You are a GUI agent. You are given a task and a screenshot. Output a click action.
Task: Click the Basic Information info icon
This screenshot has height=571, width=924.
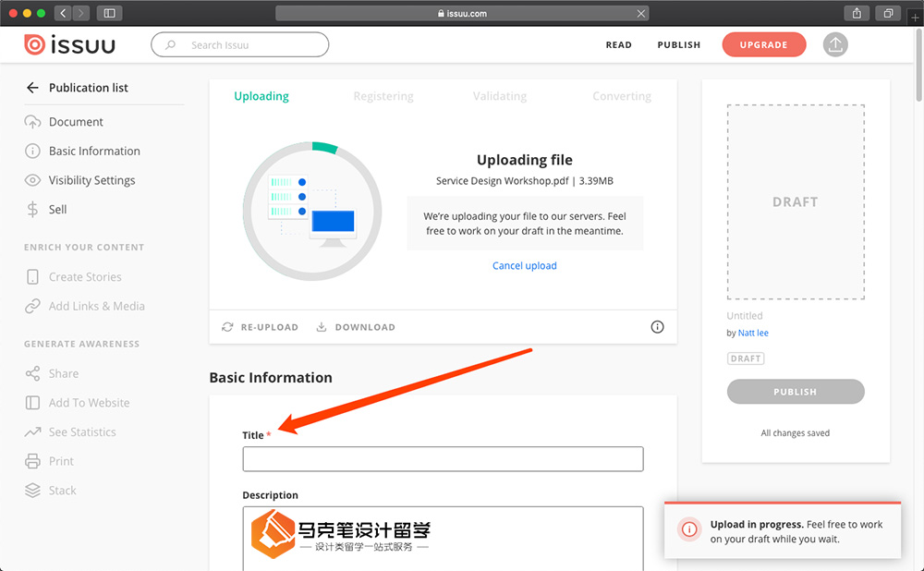tap(32, 151)
